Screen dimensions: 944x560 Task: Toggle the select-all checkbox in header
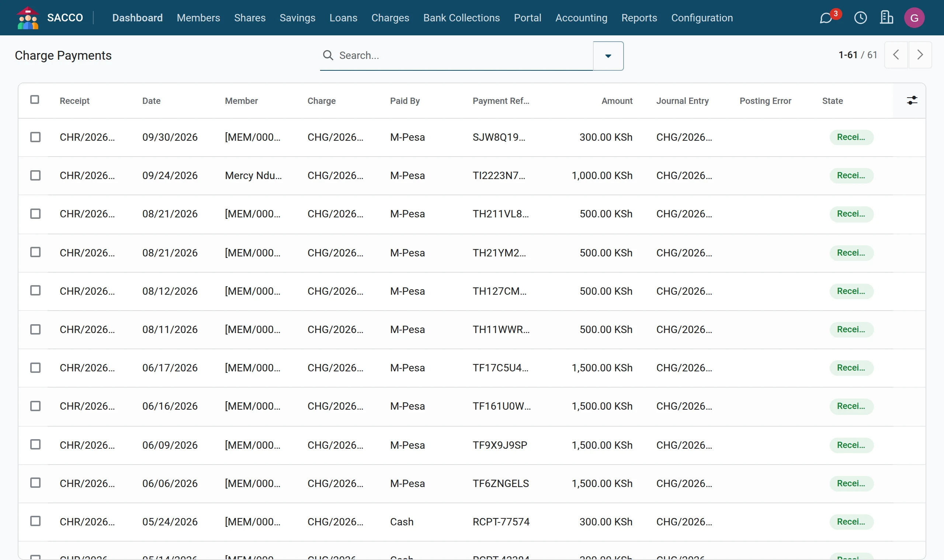(35, 99)
